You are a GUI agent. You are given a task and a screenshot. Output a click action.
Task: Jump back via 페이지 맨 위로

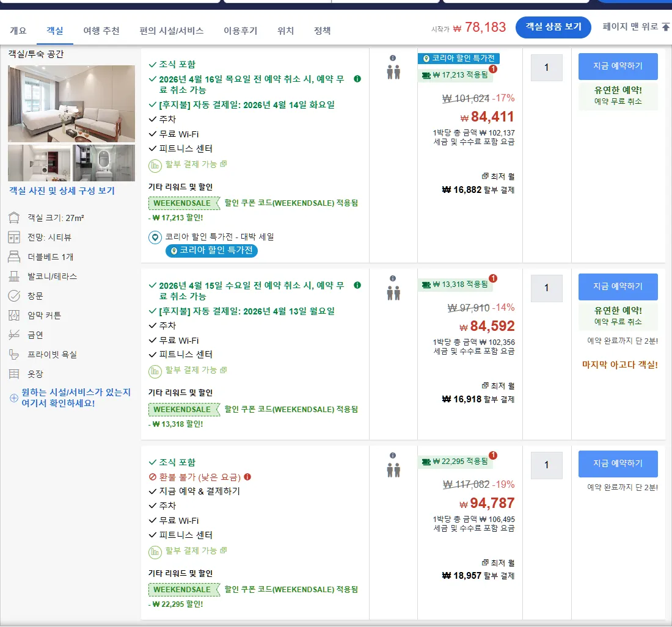click(x=635, y=26)
